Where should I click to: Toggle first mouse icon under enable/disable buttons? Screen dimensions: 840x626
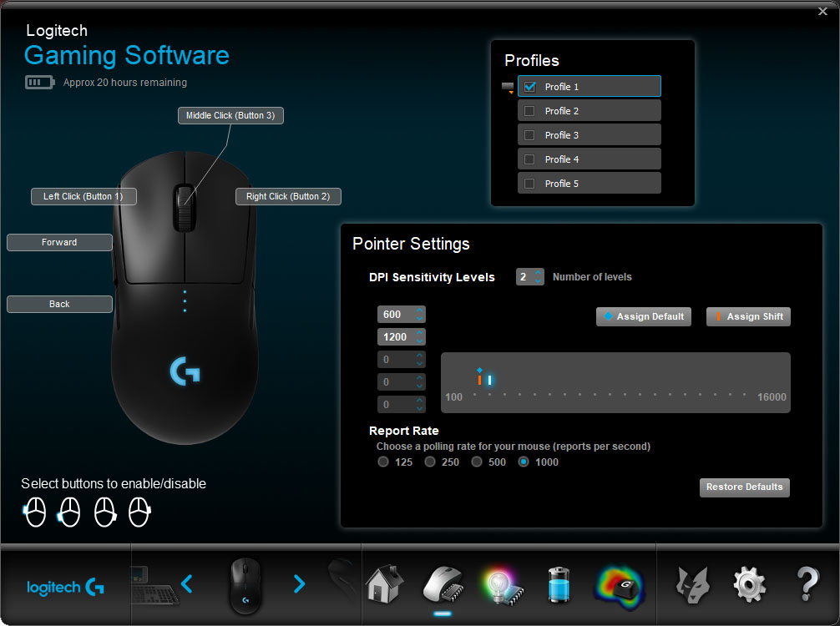point(35,512)
